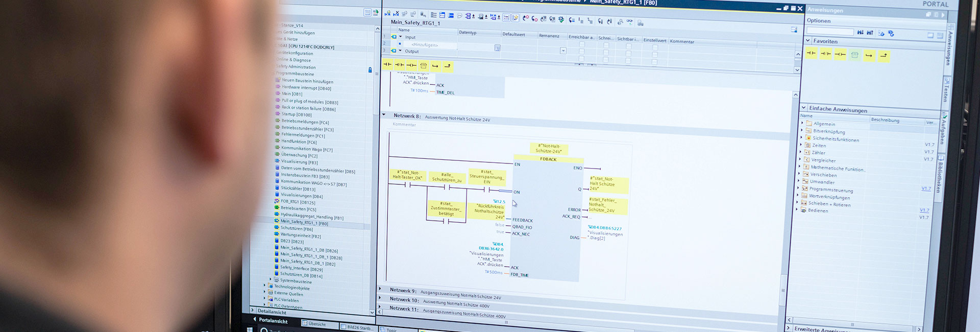Collapse Einfache Anweisungen section

[x=803, y=108]
